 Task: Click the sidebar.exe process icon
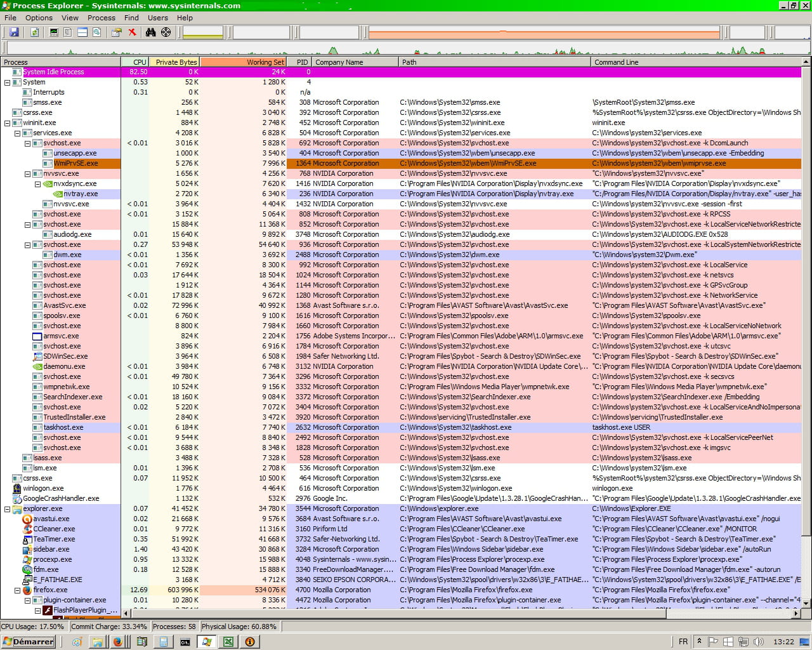tap(27, 549)
